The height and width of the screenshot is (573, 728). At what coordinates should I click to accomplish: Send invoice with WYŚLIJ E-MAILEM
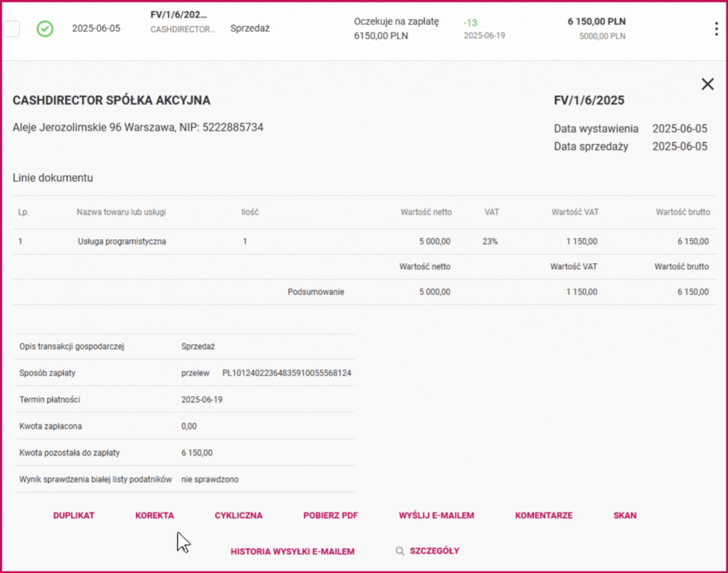tap(437, 515)
